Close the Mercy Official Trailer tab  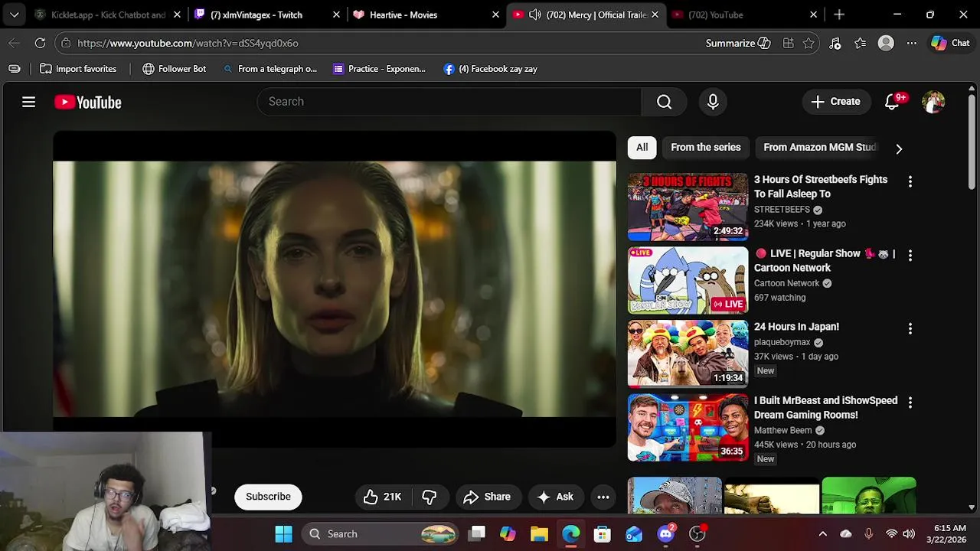tap(655, 15)
